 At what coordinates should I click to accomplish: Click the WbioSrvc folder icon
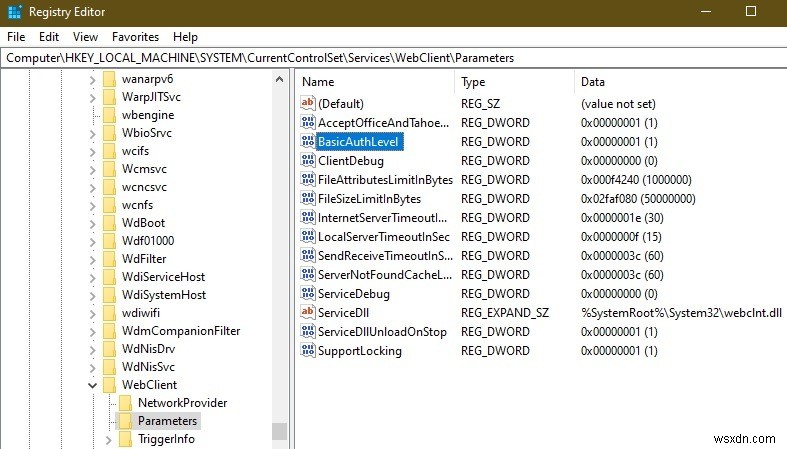(x=109, y=133)
